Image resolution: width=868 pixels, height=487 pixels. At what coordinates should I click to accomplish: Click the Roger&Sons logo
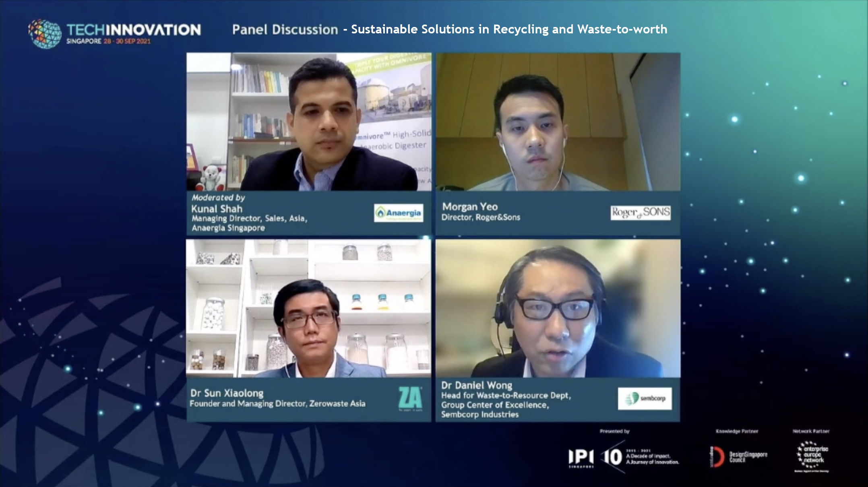(x=641, y=213)
